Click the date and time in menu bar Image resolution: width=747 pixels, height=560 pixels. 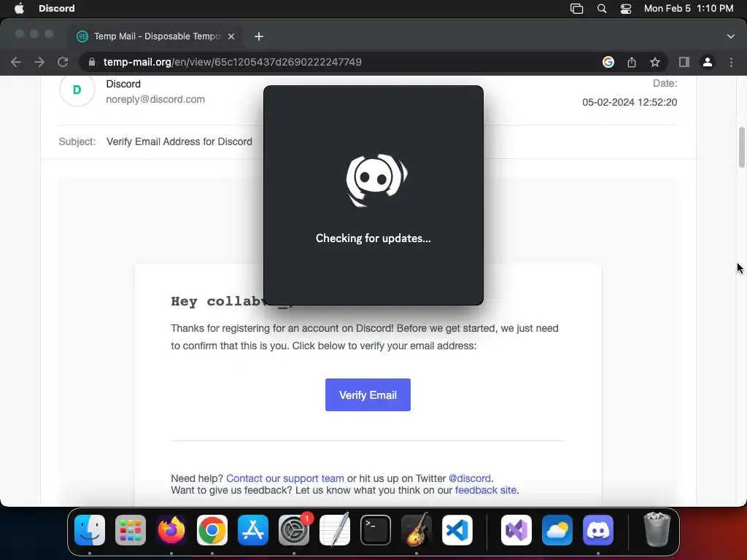689,8
